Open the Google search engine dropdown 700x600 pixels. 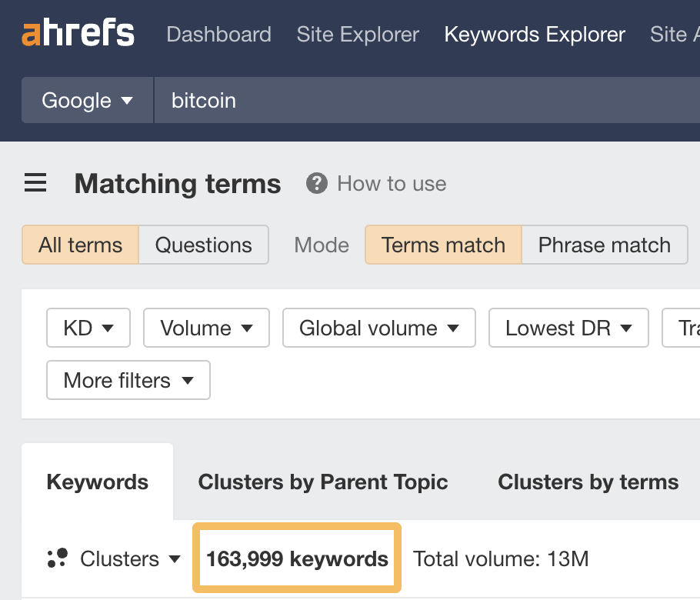click(x=87, y=101)
